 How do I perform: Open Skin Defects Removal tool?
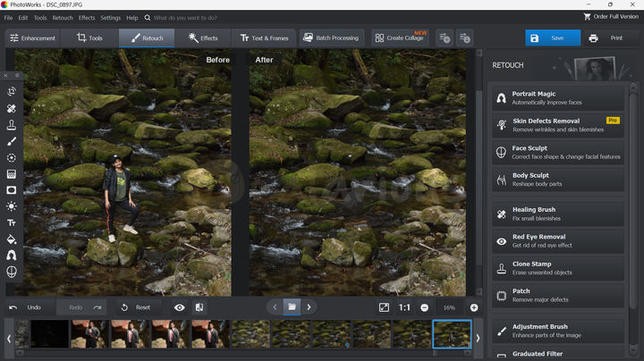(x=558, y=125)
